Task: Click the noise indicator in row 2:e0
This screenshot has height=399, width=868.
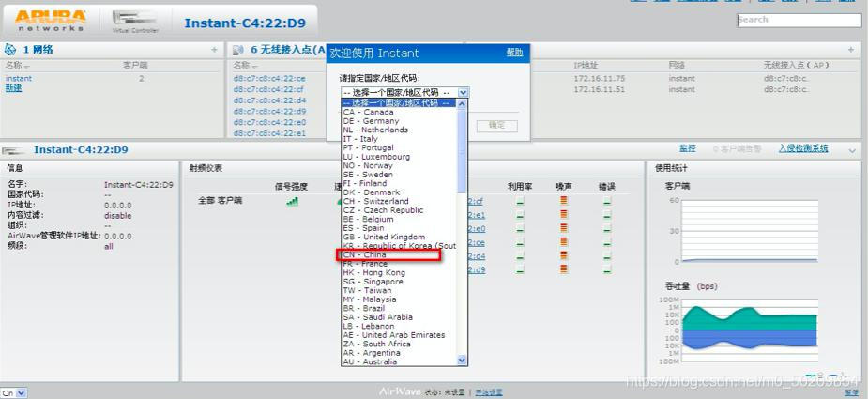Action: coord(564,228)
